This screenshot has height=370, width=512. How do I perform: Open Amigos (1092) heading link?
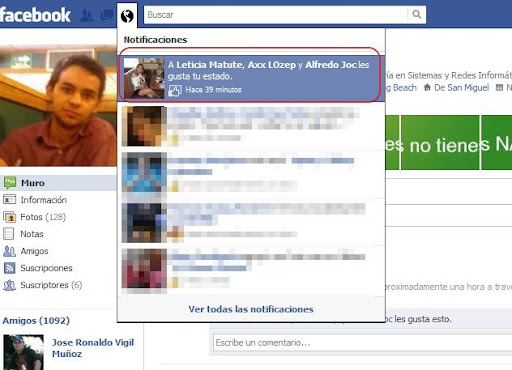[36, 320]
